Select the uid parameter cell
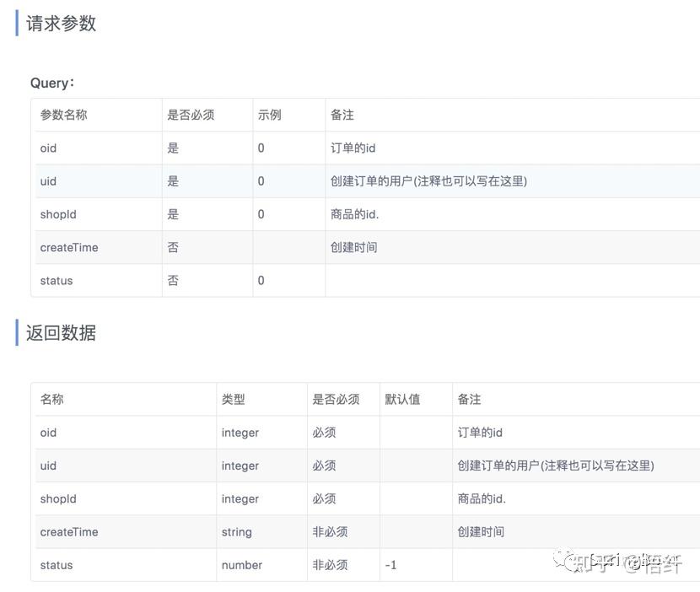The height and width of the screenshot is (592, 700). pos(48,180)
